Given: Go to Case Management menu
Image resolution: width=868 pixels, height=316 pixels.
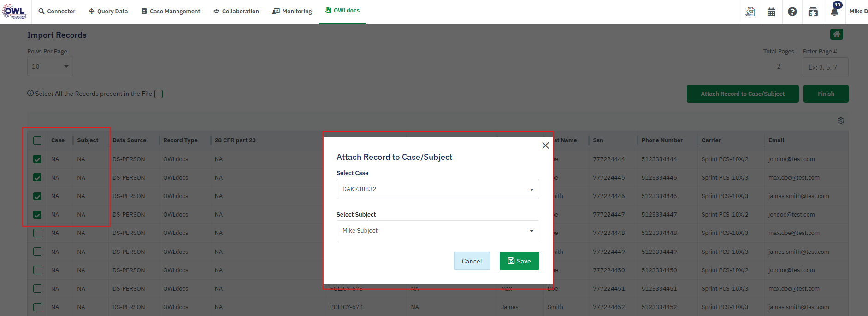Looking at the screenshot, I should pyautogui.click(x=170, y=11).
